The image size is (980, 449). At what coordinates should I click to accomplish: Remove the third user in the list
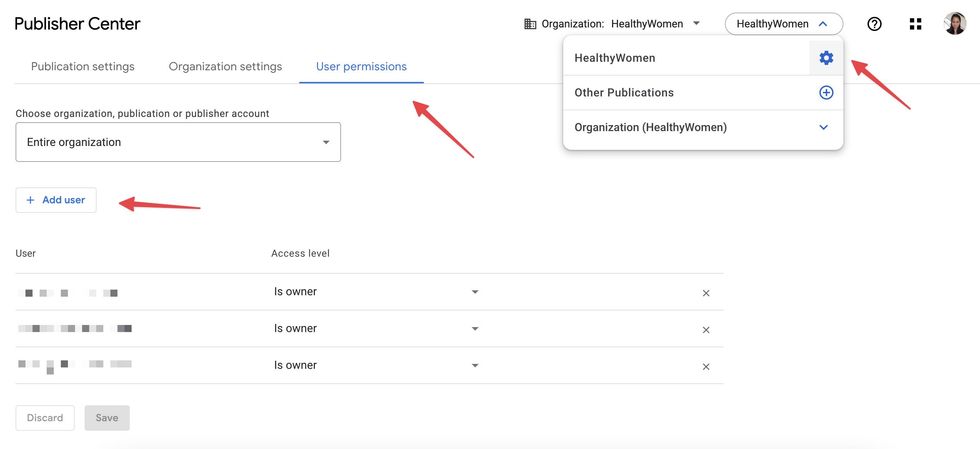[706, 366]
